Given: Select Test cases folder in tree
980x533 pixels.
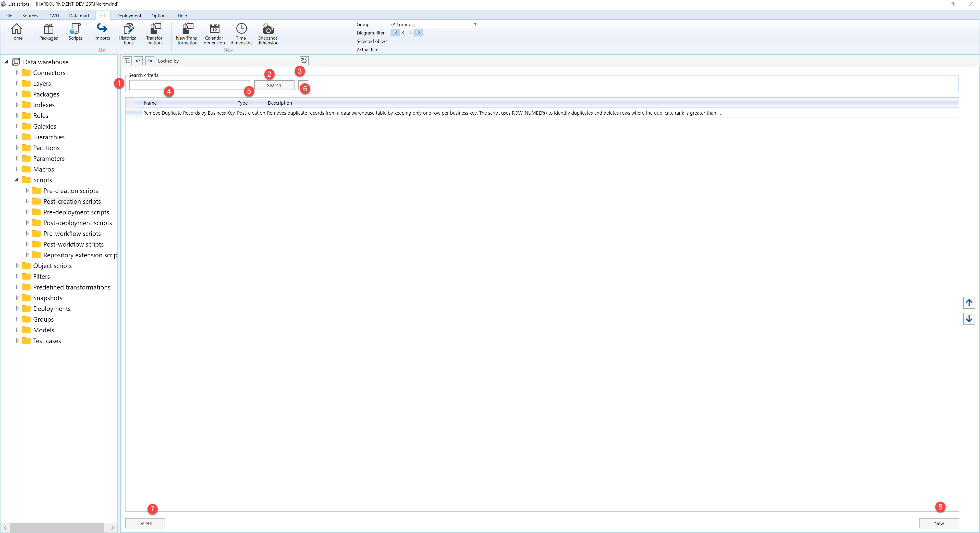Looking at the screenshot, I should click(47, 341).
